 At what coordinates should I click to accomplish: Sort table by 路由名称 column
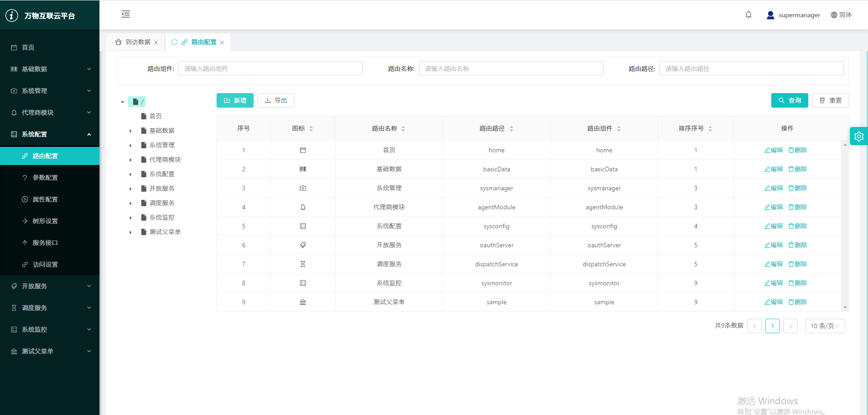pos(403,129)
